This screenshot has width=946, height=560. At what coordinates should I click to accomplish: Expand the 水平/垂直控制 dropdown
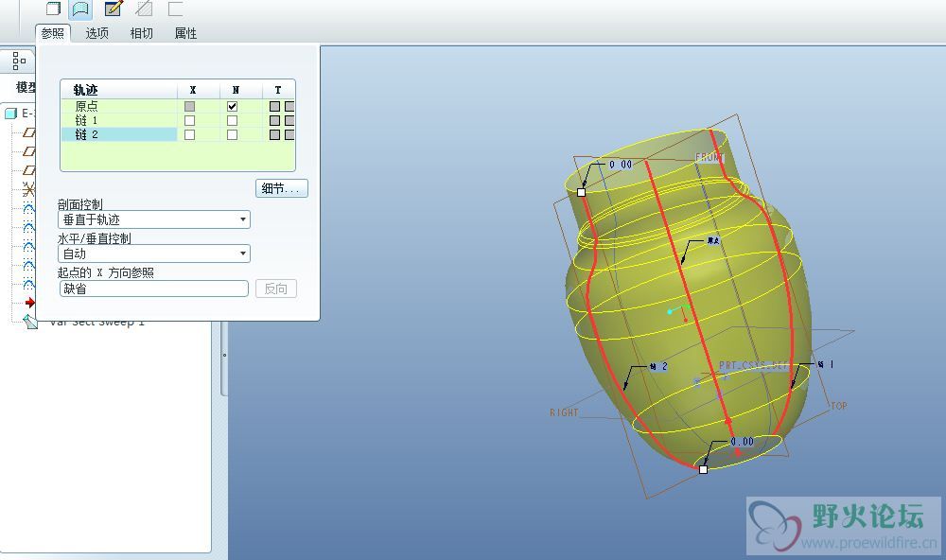point(153,254)
